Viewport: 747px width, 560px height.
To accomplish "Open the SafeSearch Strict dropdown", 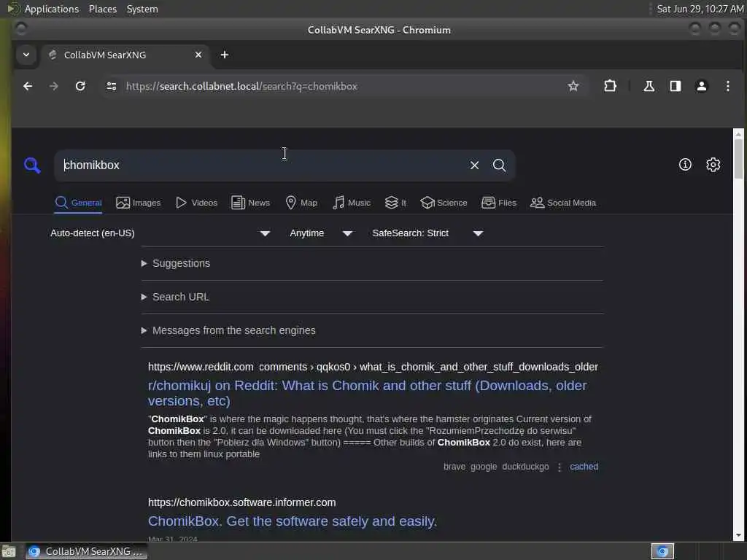I will coord(427,233).
